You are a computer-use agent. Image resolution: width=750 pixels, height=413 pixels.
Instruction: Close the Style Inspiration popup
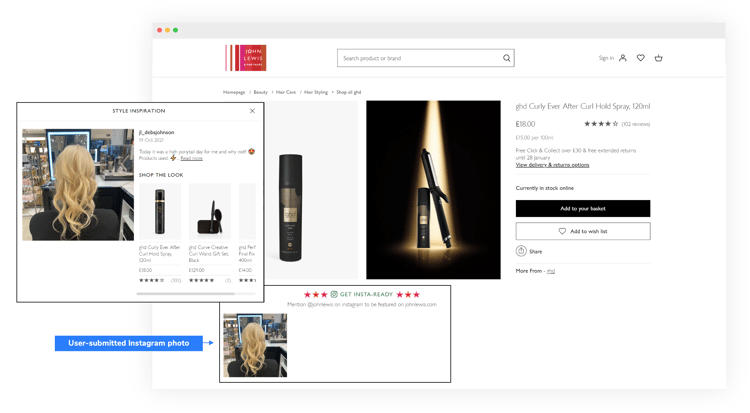tap(252, 111)
